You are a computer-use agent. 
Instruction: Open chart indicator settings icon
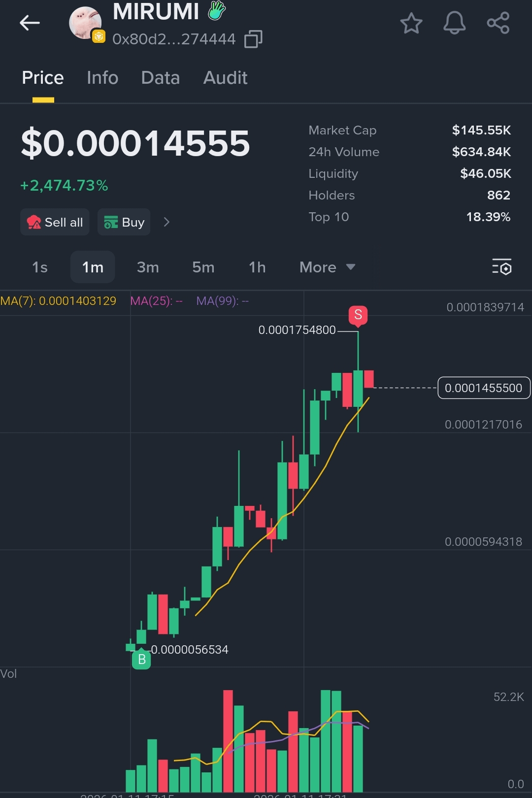(x=502, y=267)
